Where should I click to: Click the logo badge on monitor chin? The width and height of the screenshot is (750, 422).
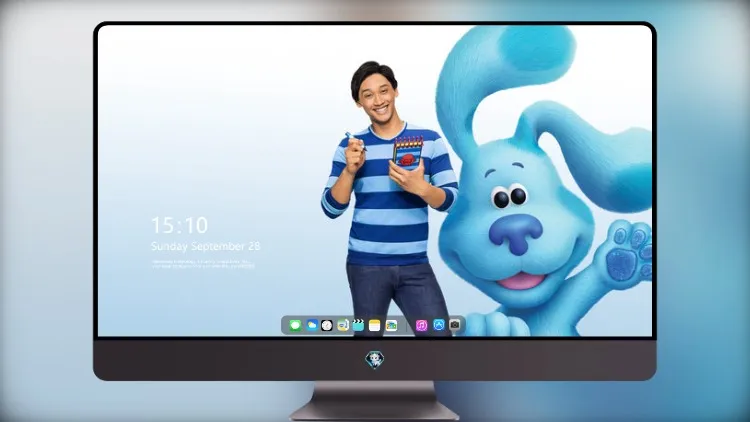(375, 360)
